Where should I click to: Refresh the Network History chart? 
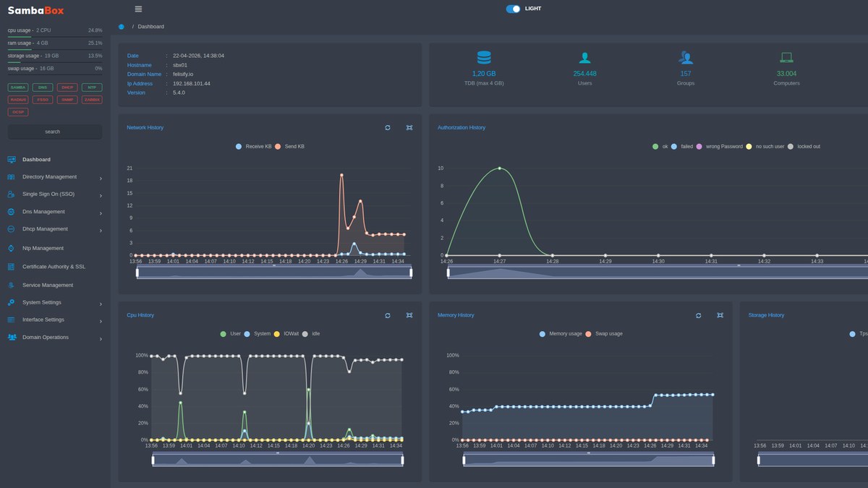click(x=388, y=127)
